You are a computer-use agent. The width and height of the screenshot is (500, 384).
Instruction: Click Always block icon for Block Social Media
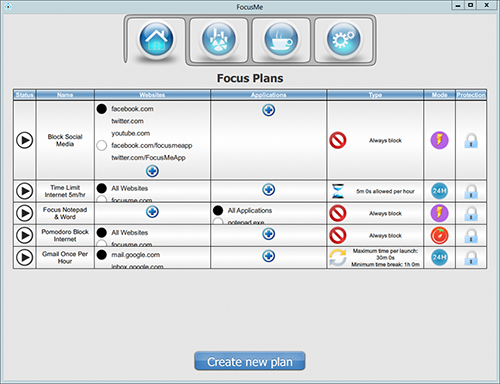click(338, 140)
